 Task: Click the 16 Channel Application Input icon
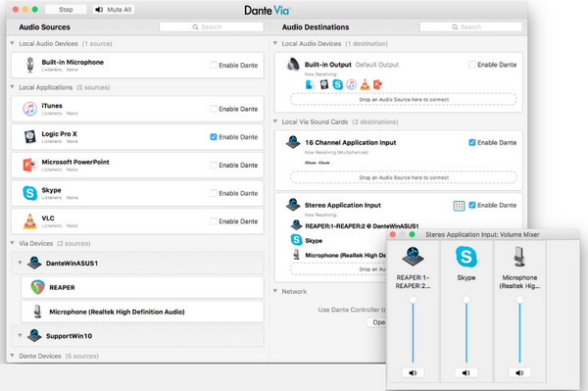(x=293, y=142)
